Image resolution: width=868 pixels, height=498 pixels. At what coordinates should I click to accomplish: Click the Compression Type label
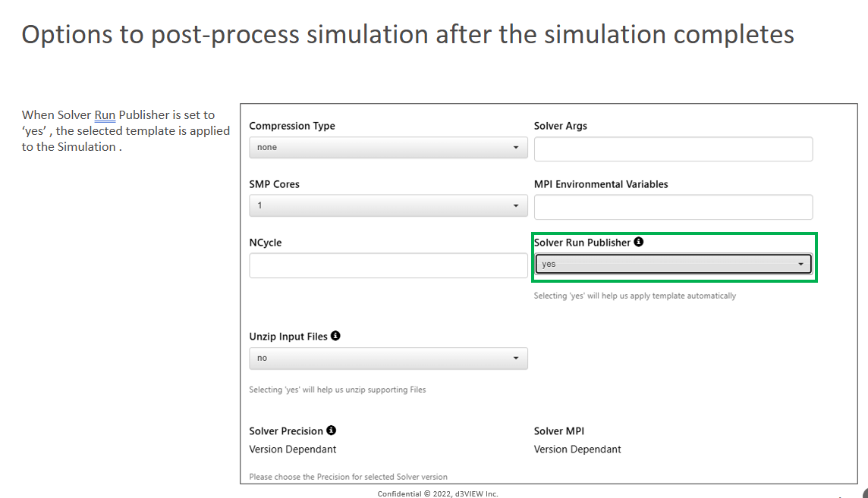[x=292, y=126]
